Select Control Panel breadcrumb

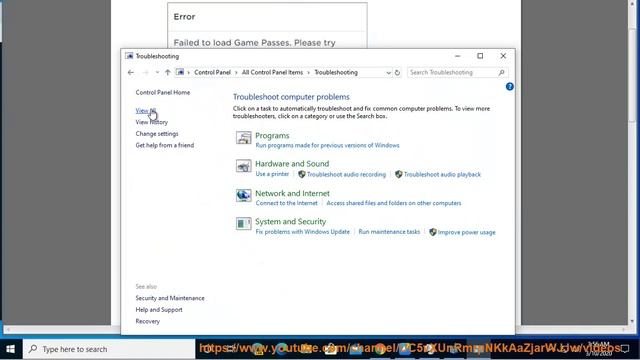click(x=212, y=72)
